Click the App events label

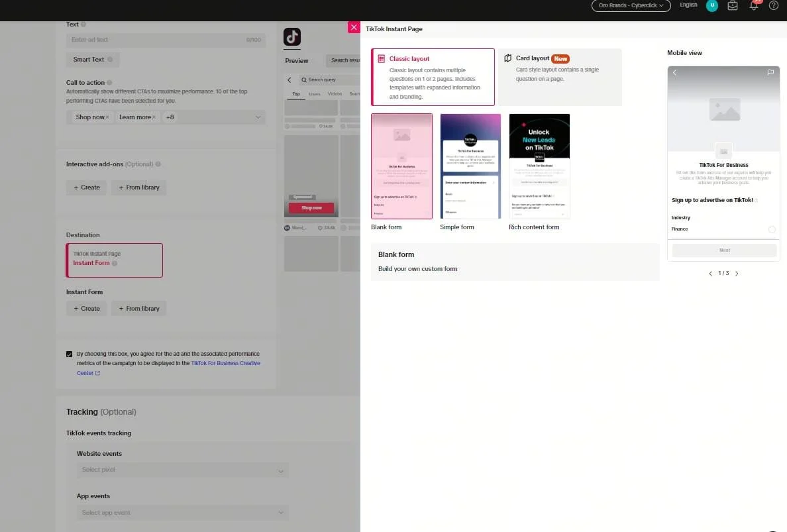[93, 496]
